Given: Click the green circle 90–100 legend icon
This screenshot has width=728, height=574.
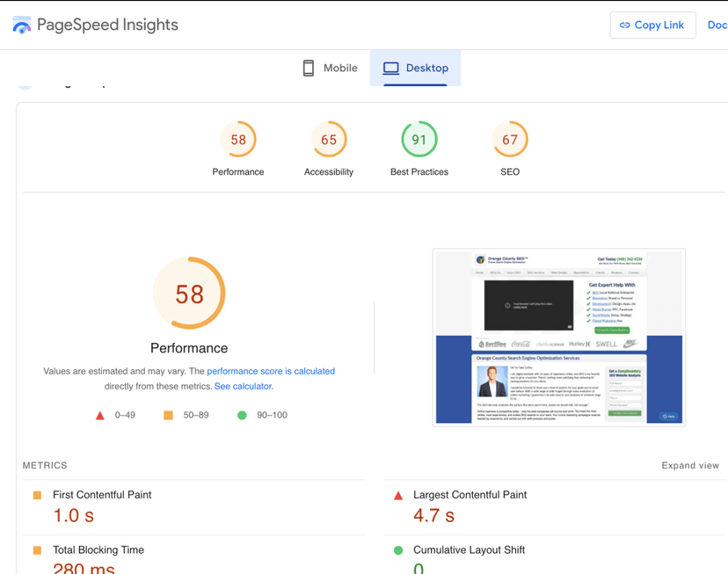Looking at the screenshot, I should [242, 415].
